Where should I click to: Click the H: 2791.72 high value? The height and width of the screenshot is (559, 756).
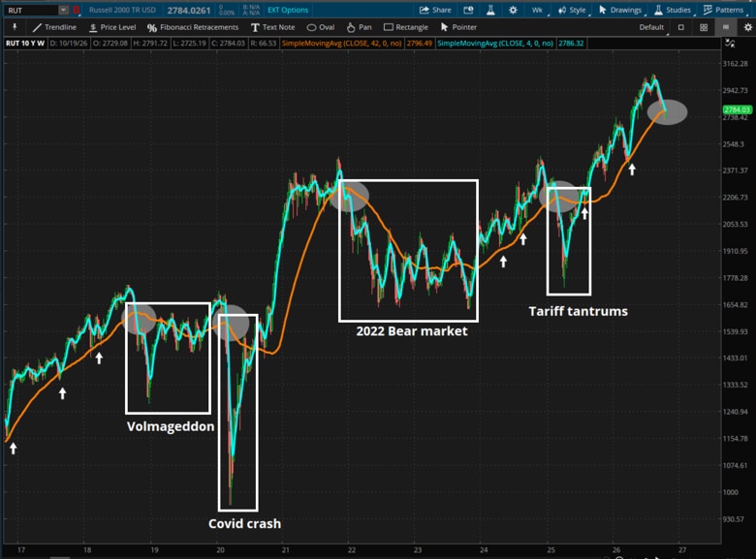point(150,44)
